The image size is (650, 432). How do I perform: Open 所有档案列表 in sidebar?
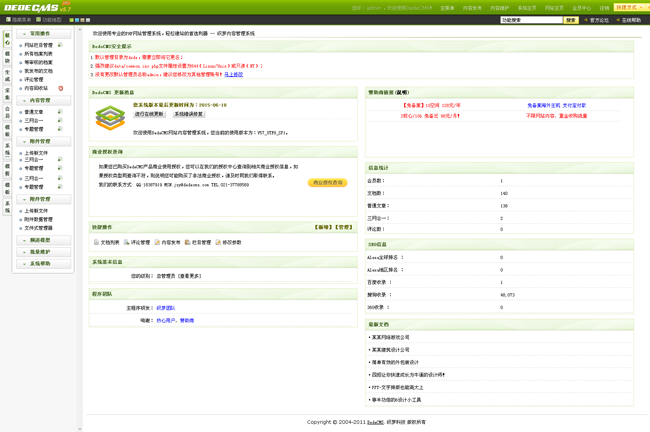coord(38,54)
